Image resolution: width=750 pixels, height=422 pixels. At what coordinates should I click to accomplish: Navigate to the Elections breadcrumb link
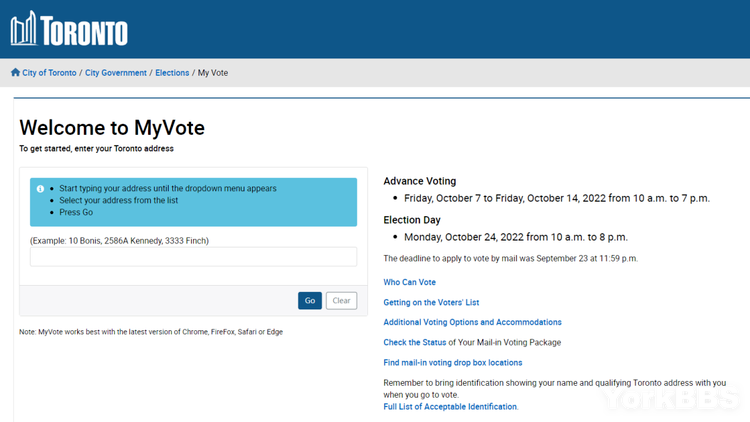pos(172,73)
